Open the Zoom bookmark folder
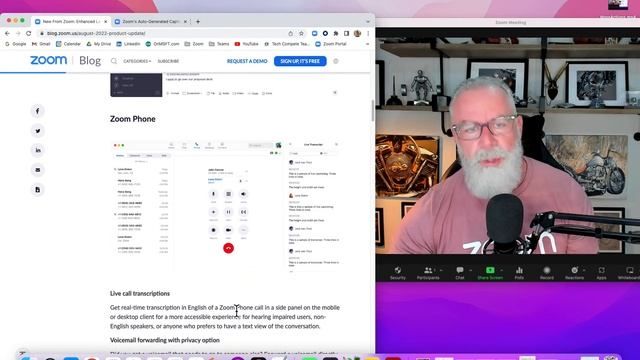 (x=194, y=44)
